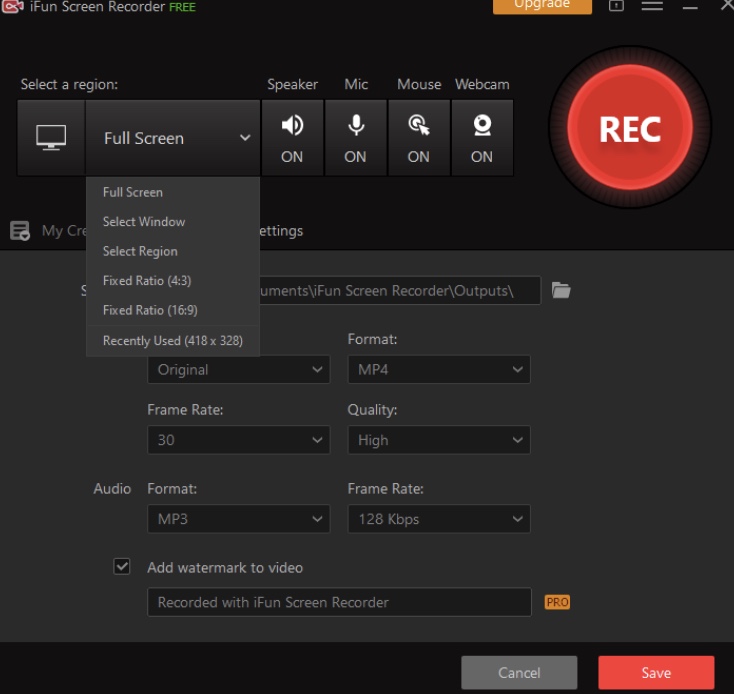Choose Select Window from region list

(144, 222)
